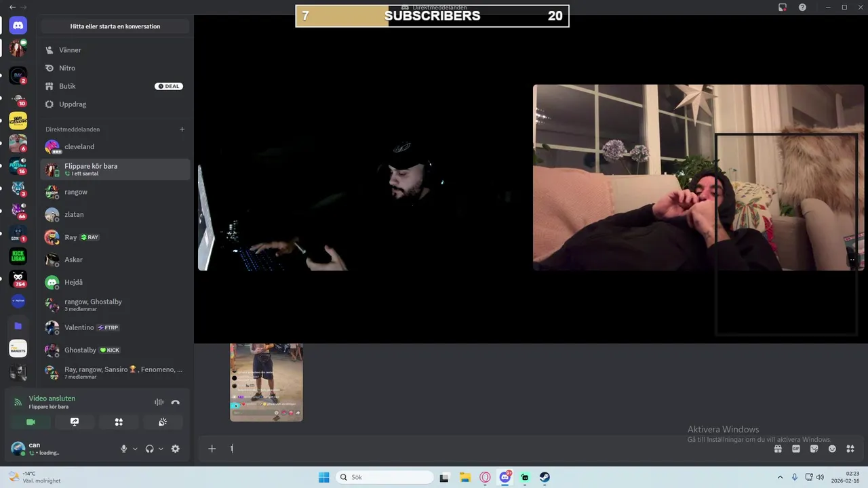
Task: Open Discord home direct messages icon
Action: click(18, 26)
